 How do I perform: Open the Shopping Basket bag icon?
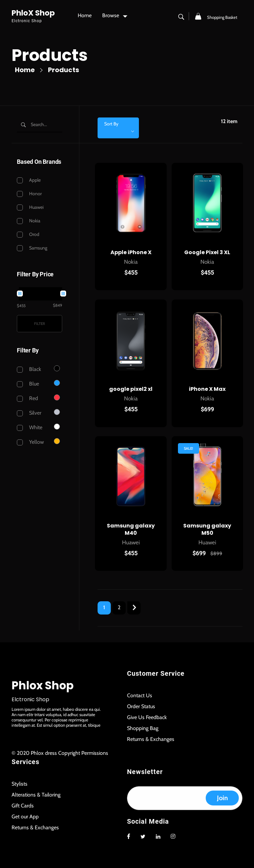tap(198, 16)
